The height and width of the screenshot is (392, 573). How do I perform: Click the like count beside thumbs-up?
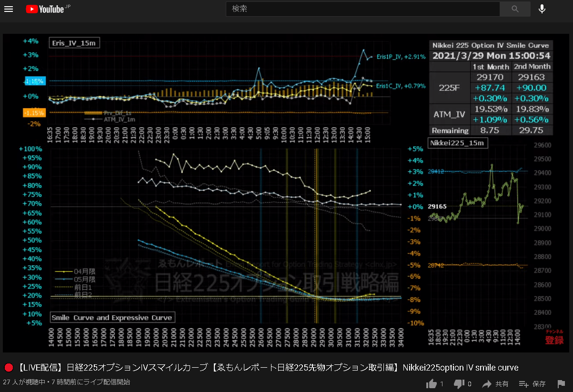point(442,384)
